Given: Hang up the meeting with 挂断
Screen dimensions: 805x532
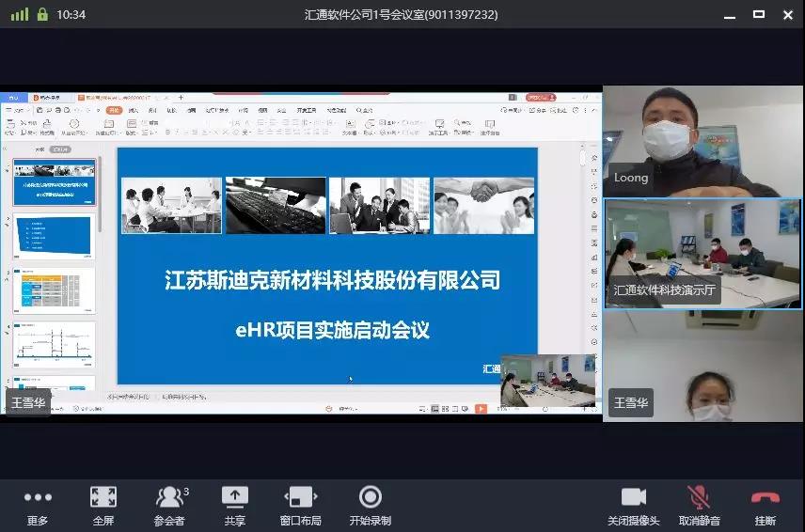Looking at the screenshot, I should coord(765,506).
